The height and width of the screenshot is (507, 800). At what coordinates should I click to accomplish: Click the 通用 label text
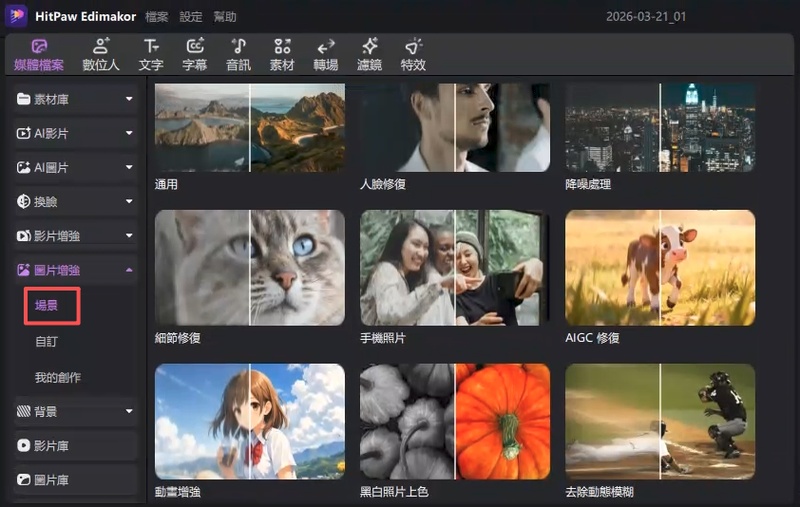click(166, 184)
